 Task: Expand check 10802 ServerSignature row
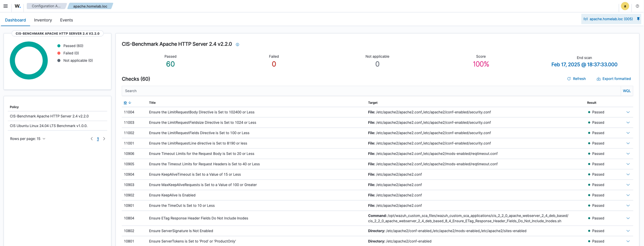pyautogui.click(x=628, y=231)
